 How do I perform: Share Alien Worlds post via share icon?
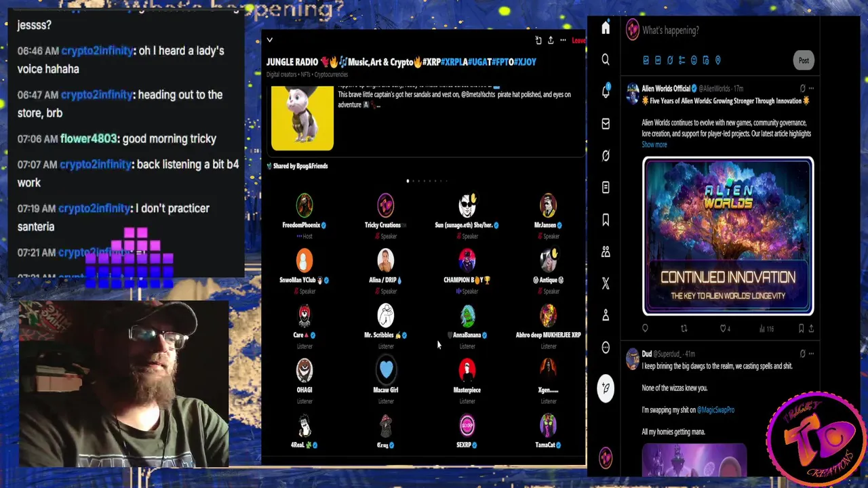(x=811, y=329)
